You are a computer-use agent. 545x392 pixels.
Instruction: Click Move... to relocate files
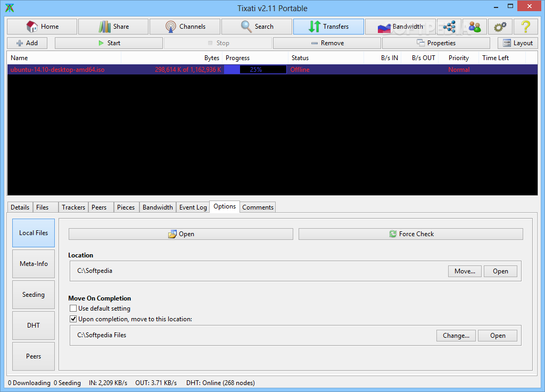[465, 271]
